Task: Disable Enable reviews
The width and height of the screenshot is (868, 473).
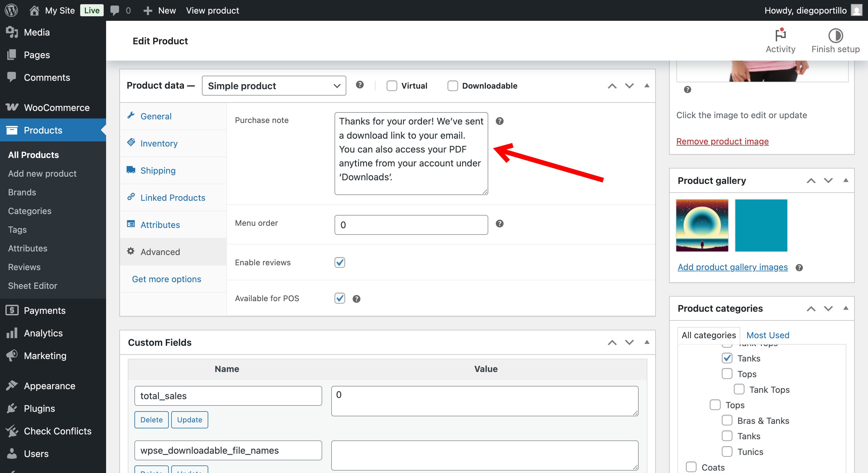Action: click(340, 263)
